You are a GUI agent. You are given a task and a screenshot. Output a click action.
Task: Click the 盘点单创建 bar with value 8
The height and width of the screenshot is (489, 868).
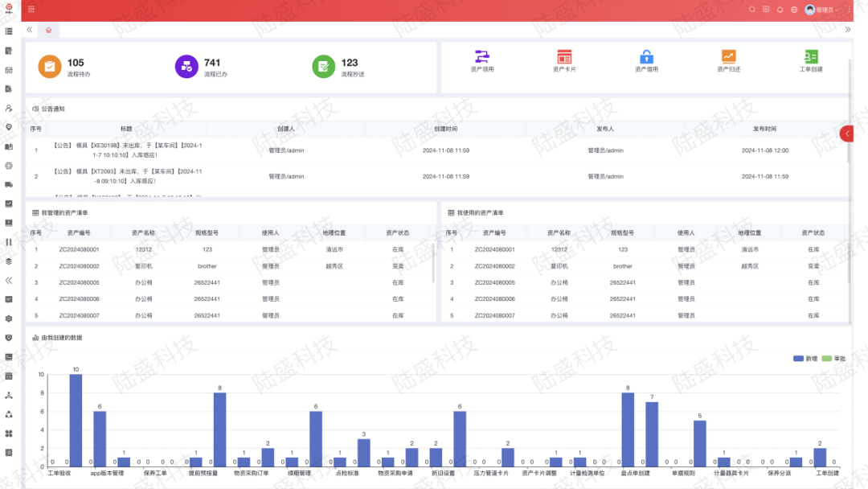tap(628, 429)
